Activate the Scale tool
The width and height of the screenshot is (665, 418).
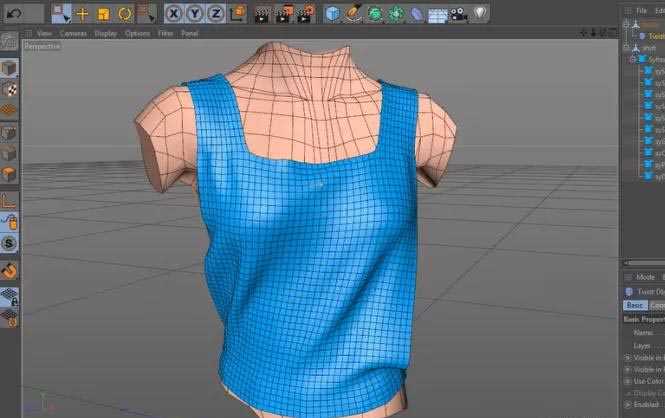(x=103, y=14)
